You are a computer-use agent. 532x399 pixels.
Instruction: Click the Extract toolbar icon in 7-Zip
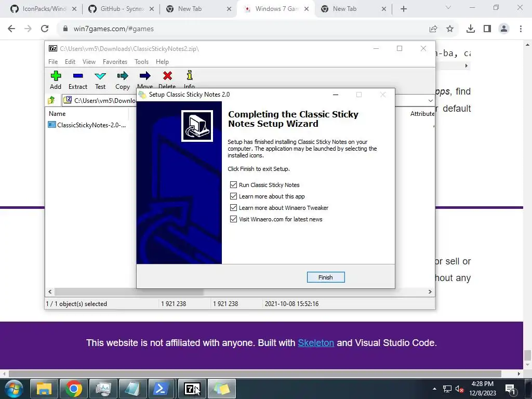78,76
